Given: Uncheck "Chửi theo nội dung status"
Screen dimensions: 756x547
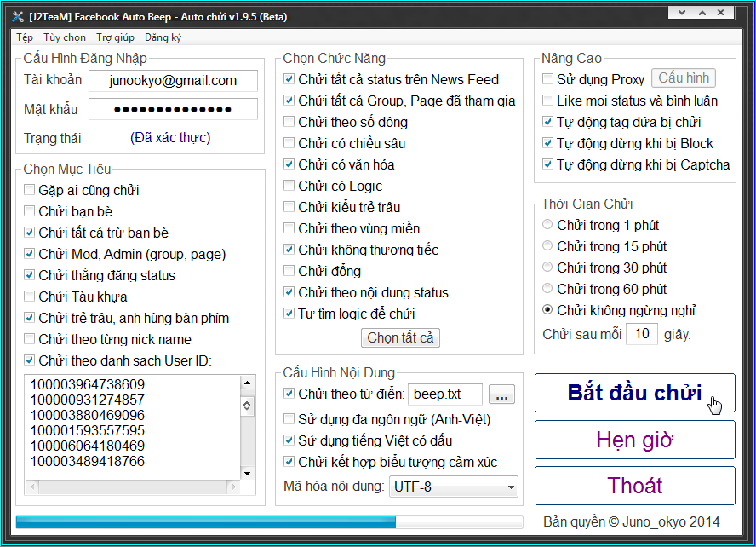Looking at the screenshot, I should 289,292.
